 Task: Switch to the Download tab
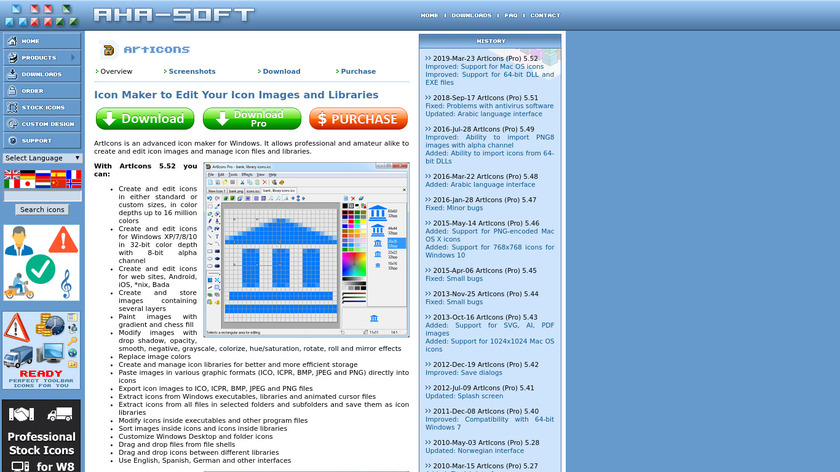tap(281, 71)
